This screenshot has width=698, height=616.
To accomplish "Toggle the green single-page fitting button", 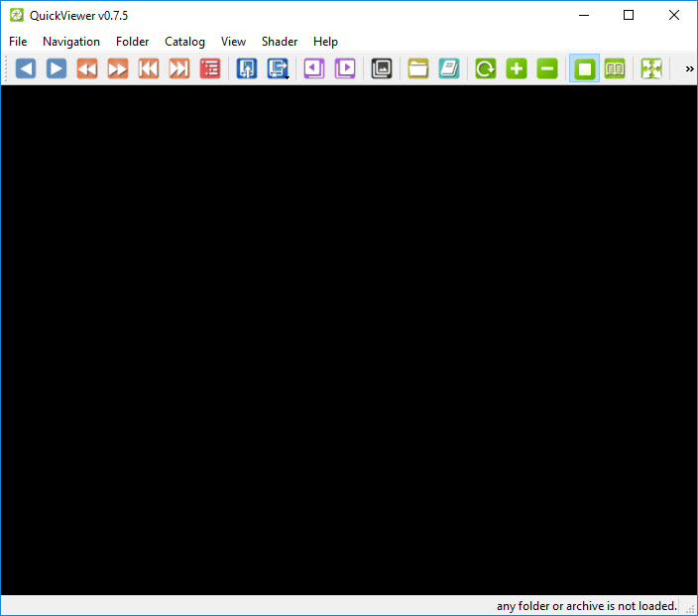I will [x=584, y=68].
